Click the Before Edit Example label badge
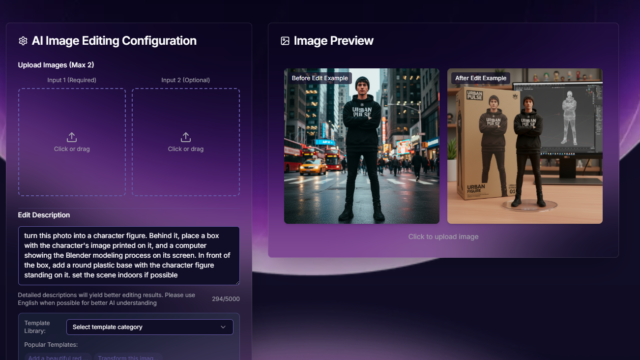 pos(320,78)
